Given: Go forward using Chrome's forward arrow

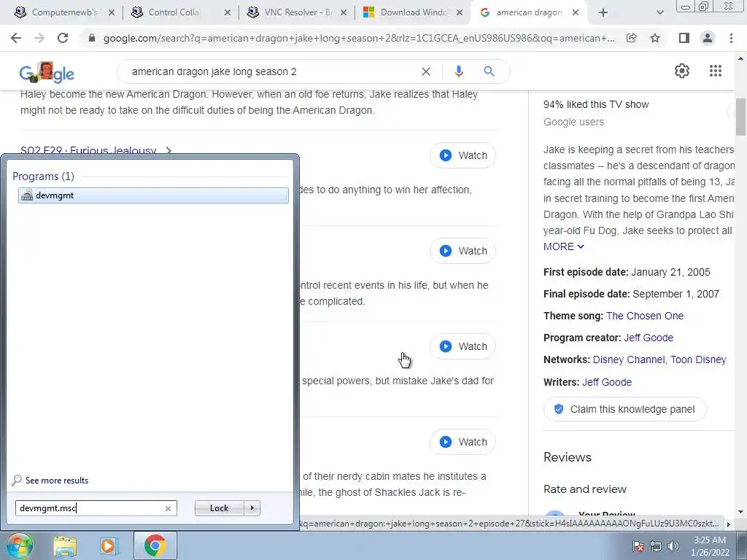Looking at the screenshot, I should click(39, 38).
